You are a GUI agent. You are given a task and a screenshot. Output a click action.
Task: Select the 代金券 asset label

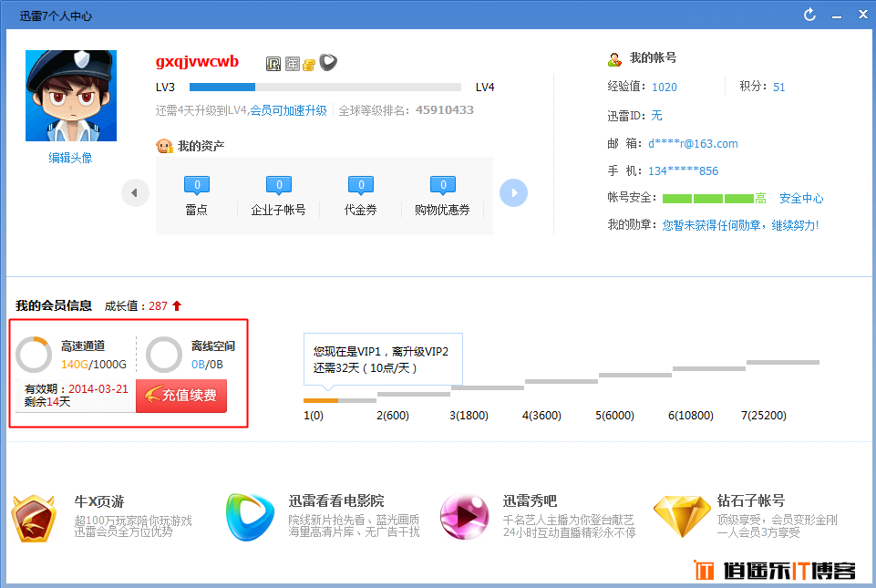coord(360,211)
